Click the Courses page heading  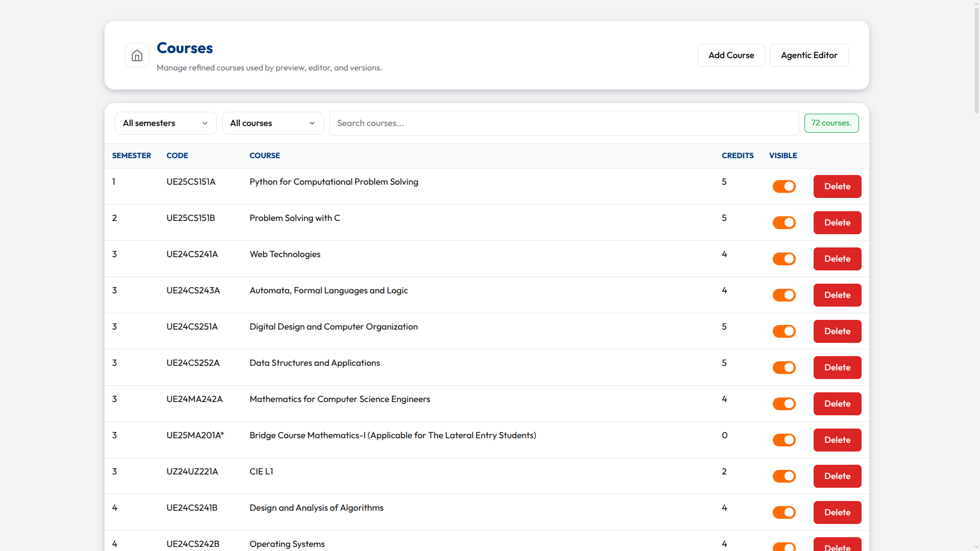185,48
